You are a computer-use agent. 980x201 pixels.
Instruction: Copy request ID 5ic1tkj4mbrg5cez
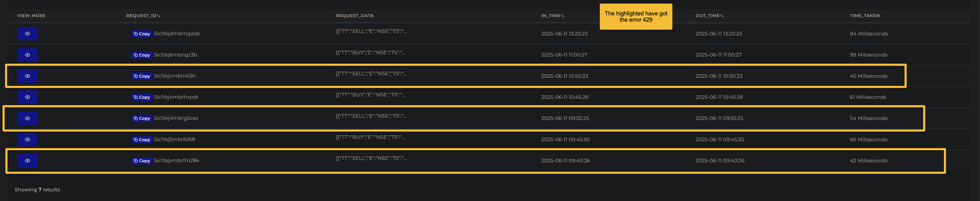[142, 118]
